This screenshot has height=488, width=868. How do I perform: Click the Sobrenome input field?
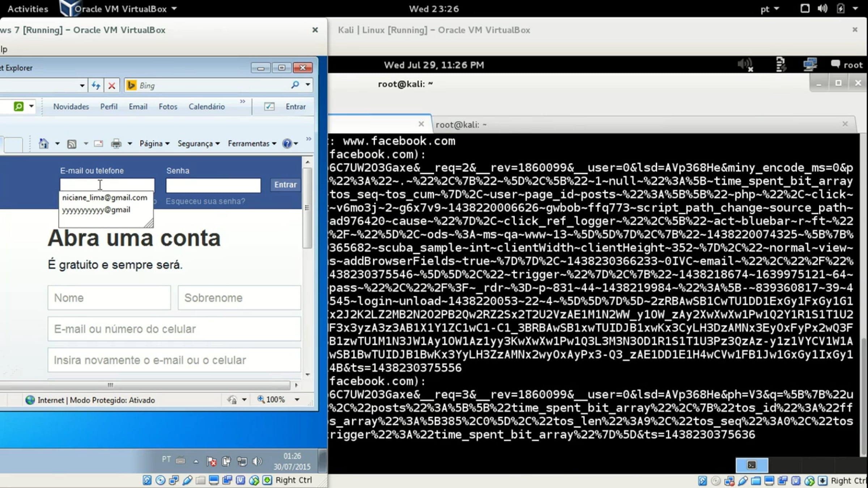click(x=239, y=298)
